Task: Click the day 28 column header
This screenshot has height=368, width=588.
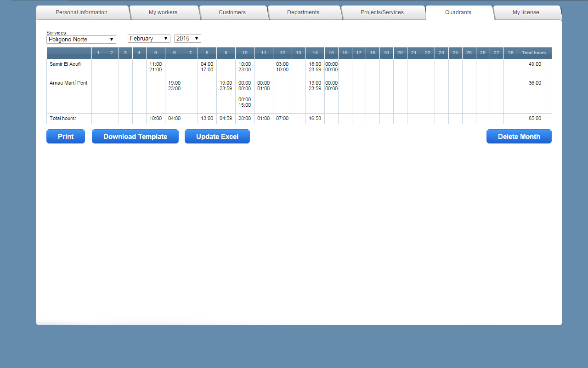Action: coord(511,53)
